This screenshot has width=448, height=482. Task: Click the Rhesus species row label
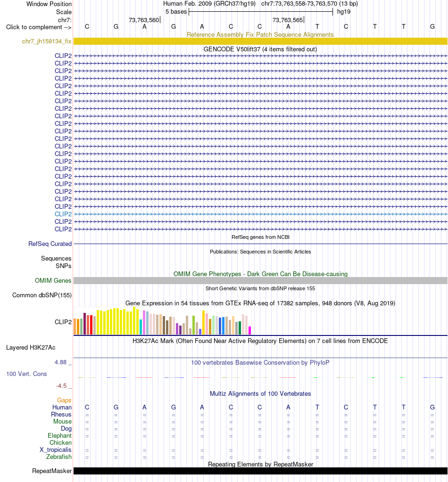click(x=61, y=414)
